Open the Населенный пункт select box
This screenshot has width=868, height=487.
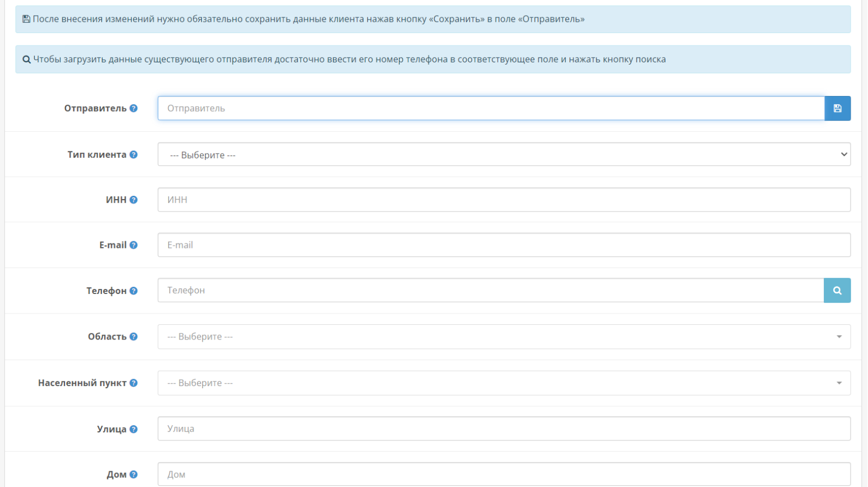click(x=504, y=383)
